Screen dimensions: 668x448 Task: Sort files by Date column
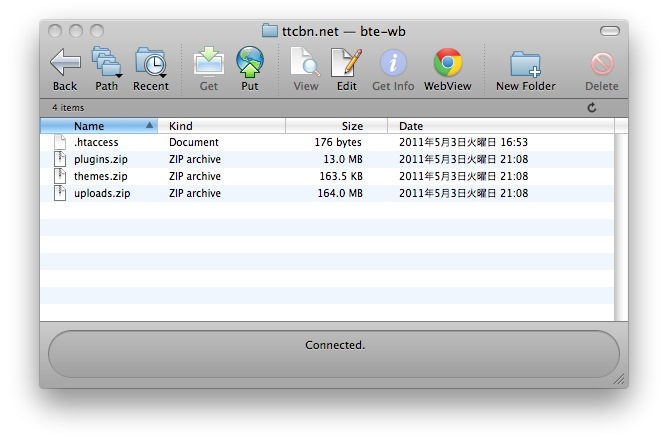[500, 126]
